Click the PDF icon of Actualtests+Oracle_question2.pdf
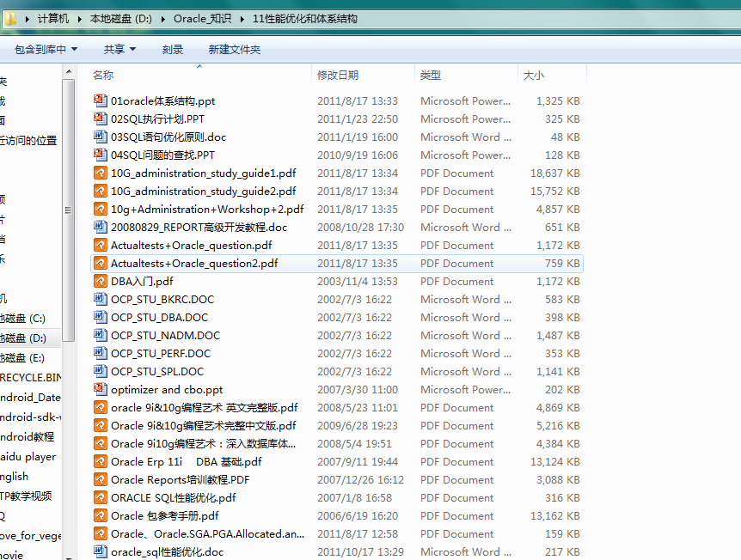Screen dimensions: 741x560 101,263
